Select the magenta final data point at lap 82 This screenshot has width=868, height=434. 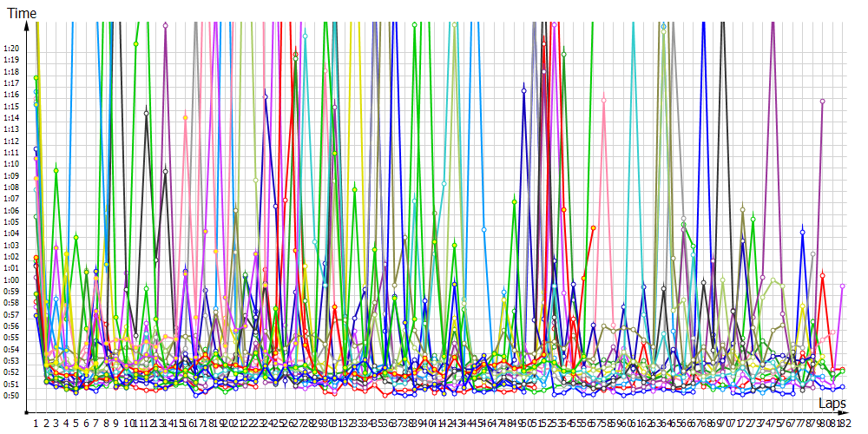842,285
